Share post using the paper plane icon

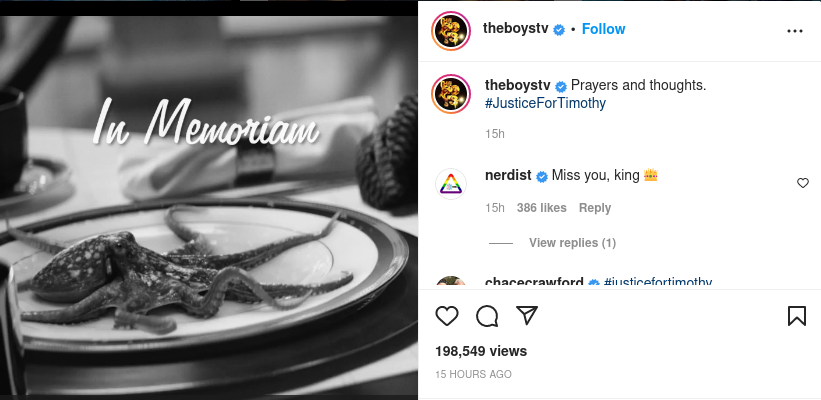pyautogui.click(x=527, y=316)
